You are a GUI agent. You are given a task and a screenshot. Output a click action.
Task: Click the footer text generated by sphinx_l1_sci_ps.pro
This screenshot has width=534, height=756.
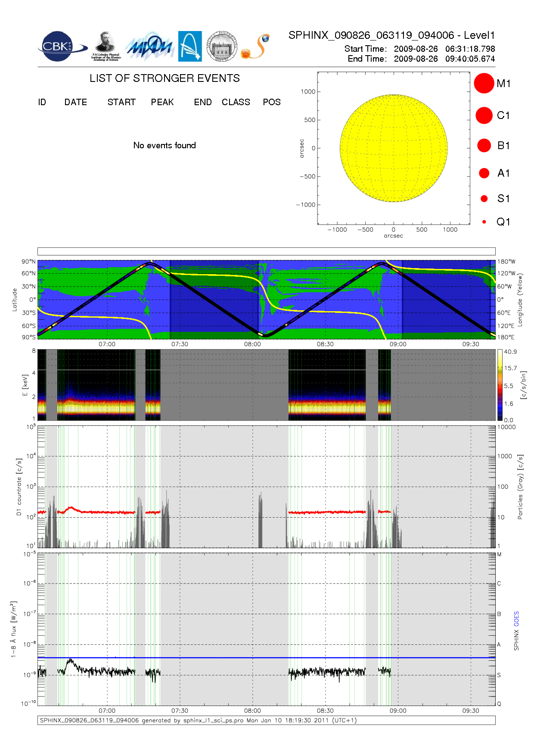(x=198, y=720)
